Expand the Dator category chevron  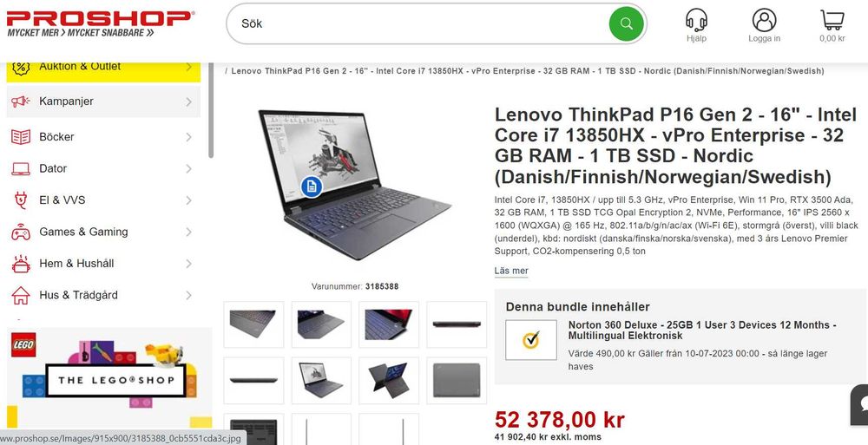tap(188, 168)
